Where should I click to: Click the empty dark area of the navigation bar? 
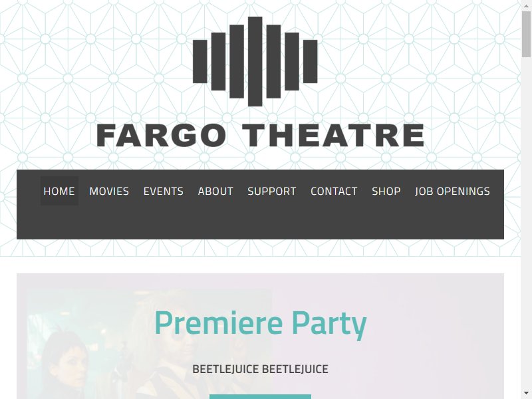click(260, 222)
